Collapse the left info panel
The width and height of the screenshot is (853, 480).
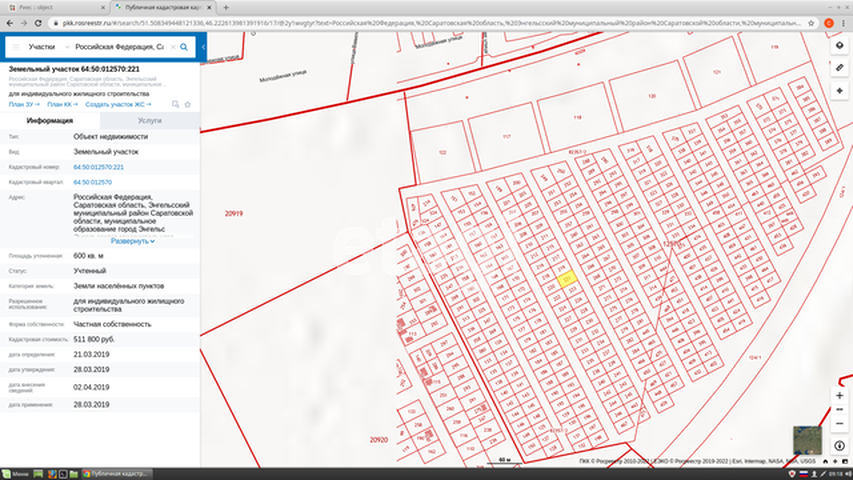pos(203,47)
